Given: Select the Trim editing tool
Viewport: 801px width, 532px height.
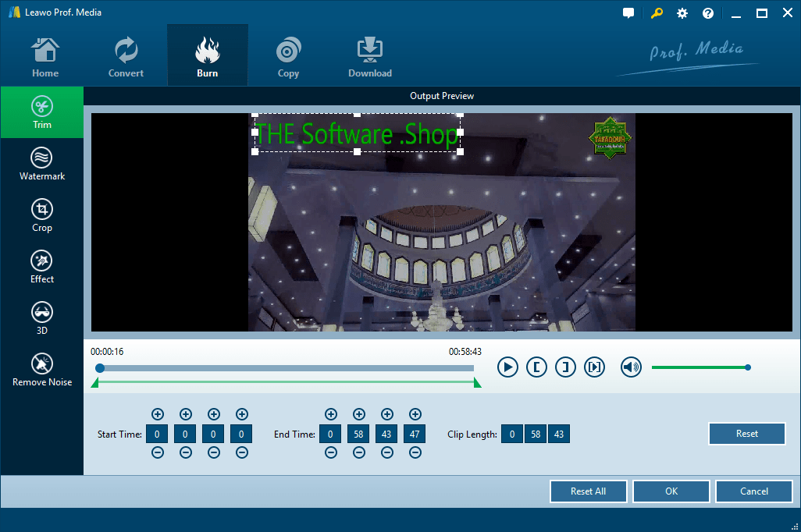Looking at the screenshot, I should click(x=42, y=112).
